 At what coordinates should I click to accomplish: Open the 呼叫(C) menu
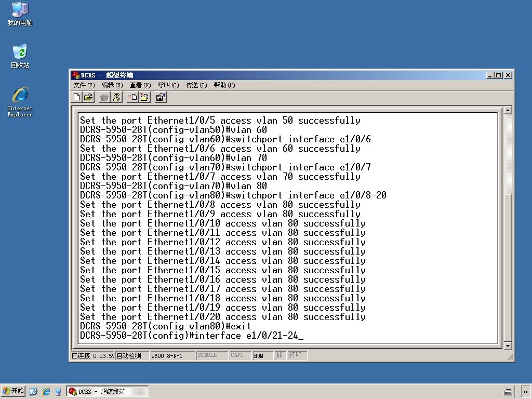[168, 85]
